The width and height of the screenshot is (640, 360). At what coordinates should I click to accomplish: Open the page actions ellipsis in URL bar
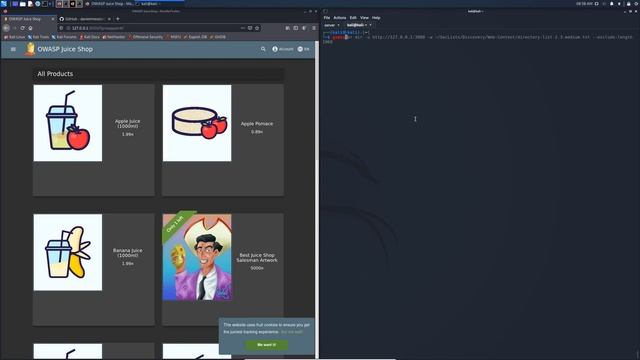pos(242,28)
